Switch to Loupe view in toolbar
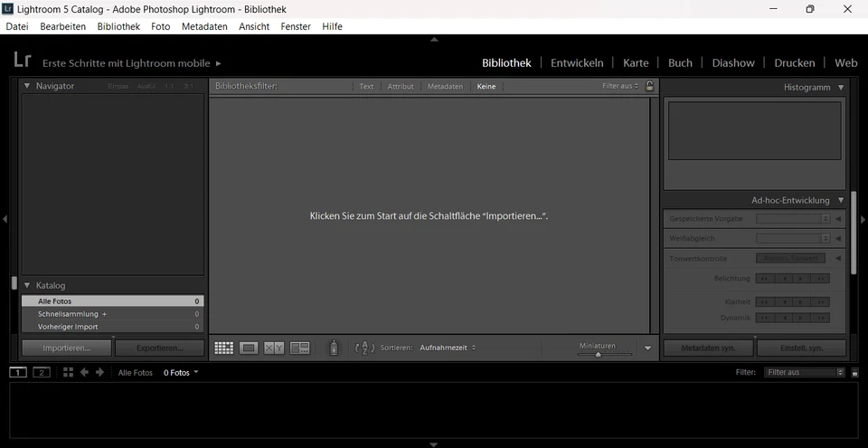Screen dimensions: 868x448 (x=249, y=348)
